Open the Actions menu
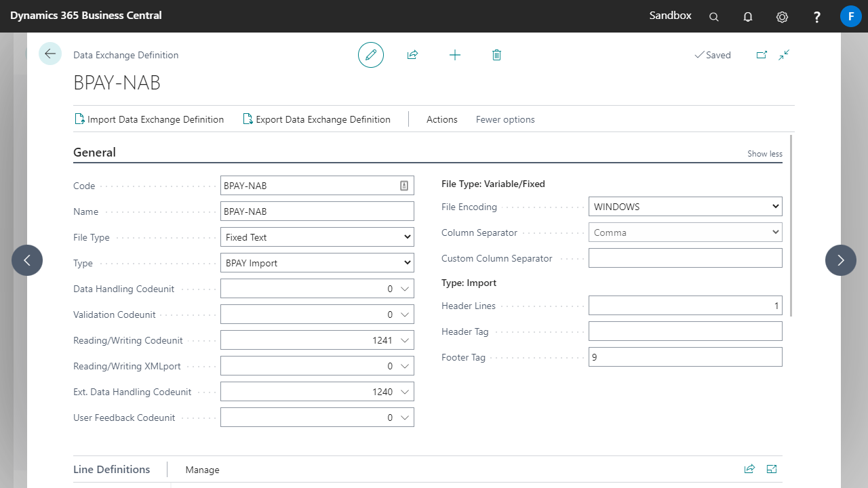Image resolution: width=868 pixels, height=488 pixels. pos(441,119)
